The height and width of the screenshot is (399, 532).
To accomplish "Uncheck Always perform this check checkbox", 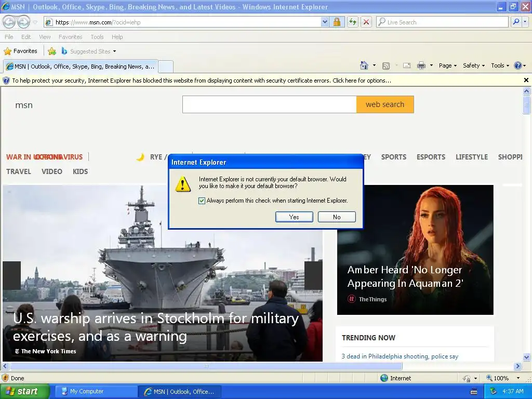I will (x=202, y=201).
